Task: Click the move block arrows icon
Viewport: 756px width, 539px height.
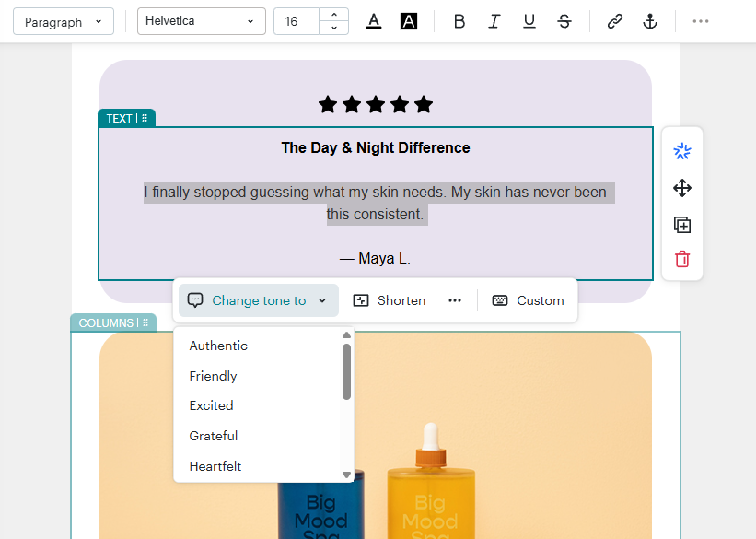Action: [x=681, y=188]
